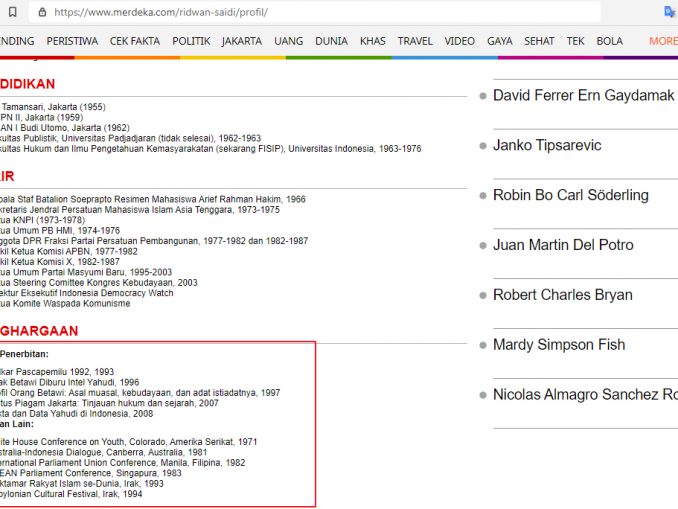Go to the POLITIK section
678x509 pixels.
[x=191, y=41]
